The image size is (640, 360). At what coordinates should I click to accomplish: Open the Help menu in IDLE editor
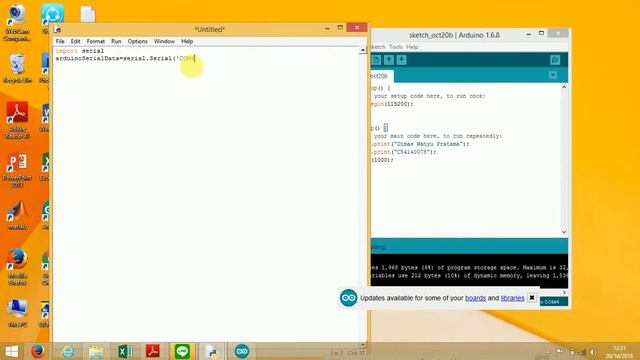click(187, 41)
